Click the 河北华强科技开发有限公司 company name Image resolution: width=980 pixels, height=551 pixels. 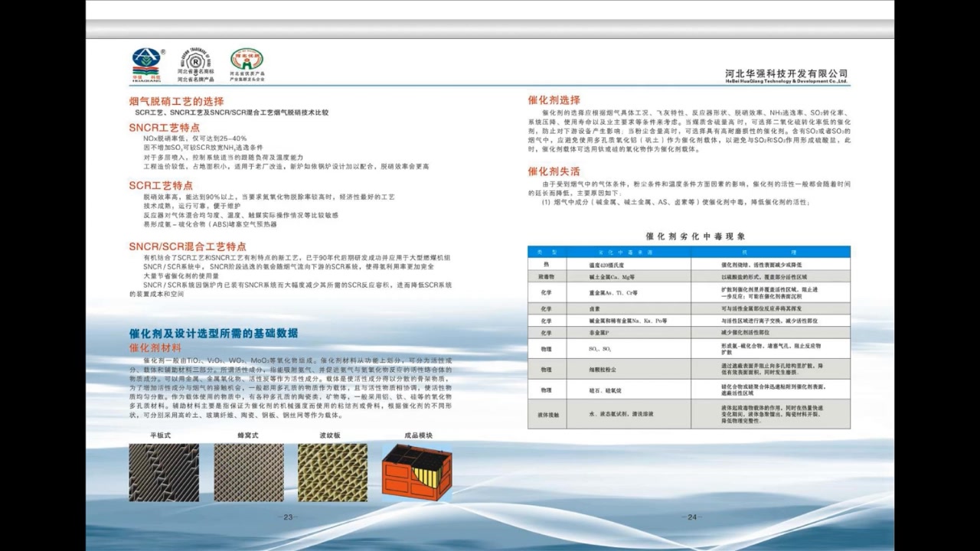click(787, 73)
